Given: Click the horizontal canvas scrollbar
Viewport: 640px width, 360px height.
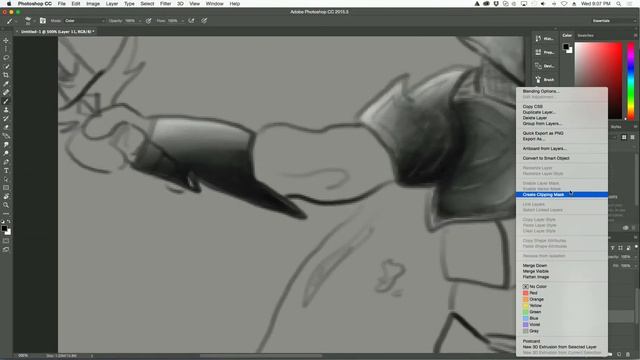Looking at the screenshot, I should pyautogui.click(x=261, y=356).
